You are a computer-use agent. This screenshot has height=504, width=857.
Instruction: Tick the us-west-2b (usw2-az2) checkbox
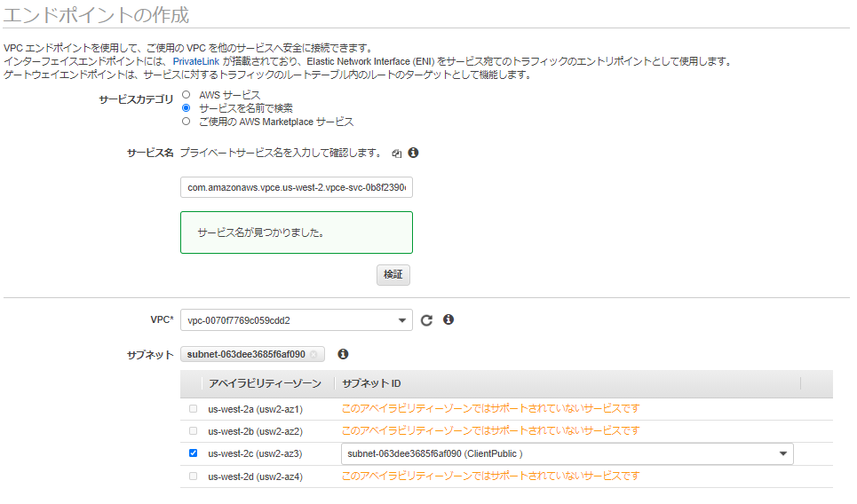(x=193, y=431)
